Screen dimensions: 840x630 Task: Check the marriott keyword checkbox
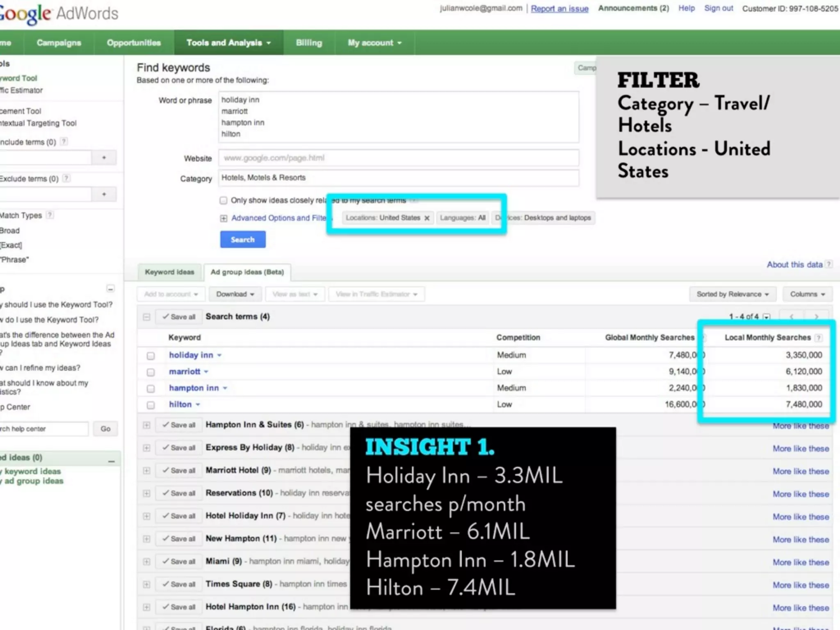pyautogui.click(x=151, y=372)
